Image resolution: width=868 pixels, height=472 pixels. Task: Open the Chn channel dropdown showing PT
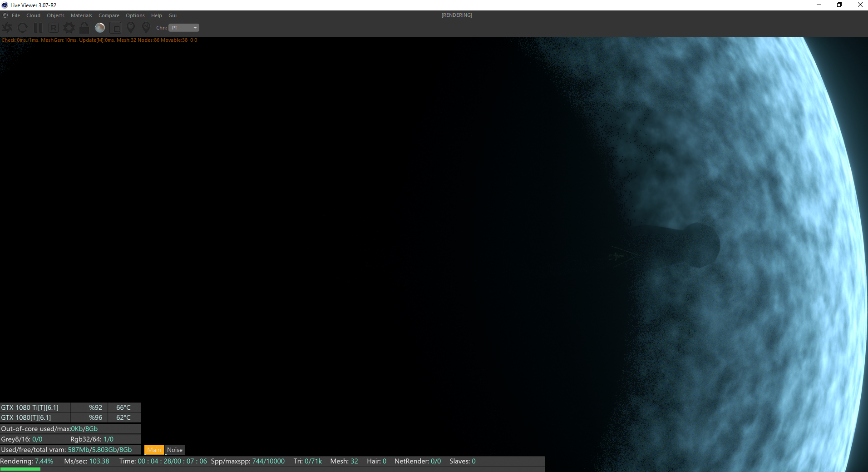coord(184,28)
